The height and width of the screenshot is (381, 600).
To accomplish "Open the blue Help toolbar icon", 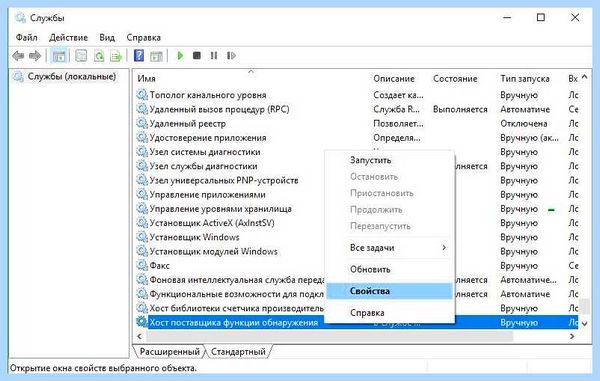I will pyautogui.click(x=139, y=56).
